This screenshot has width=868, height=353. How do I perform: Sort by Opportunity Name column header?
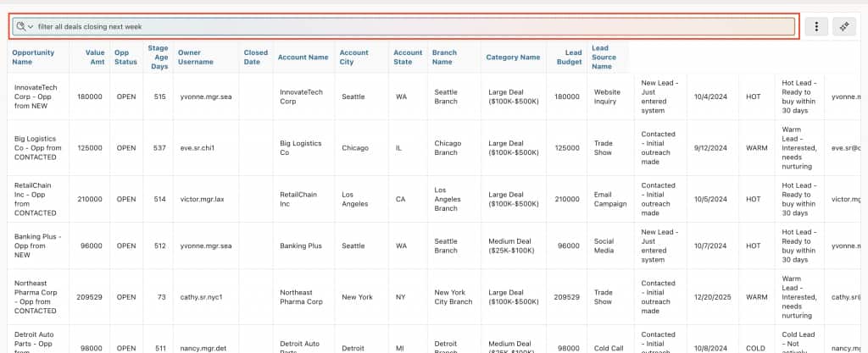click(33, 58)
